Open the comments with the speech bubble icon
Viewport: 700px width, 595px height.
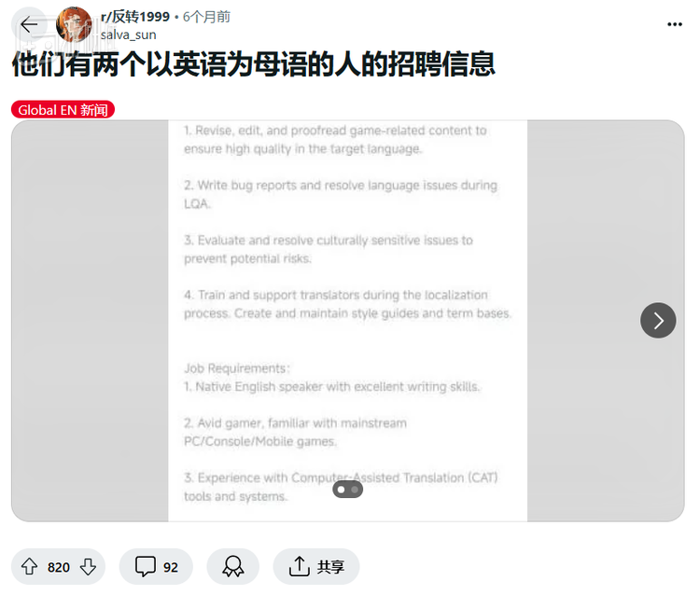pyautogui.click(x=145, y=566)
